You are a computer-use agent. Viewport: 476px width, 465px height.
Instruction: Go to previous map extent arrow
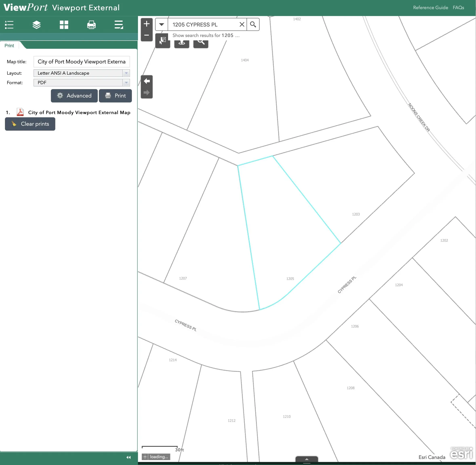pos(147,81)
